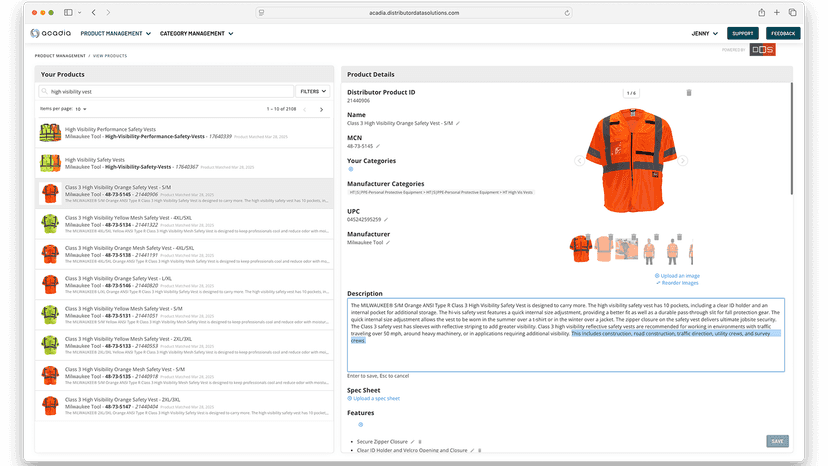The image size is (828, 466).
Task: Delete the second thumbnail image
Action: pos(610,237)
